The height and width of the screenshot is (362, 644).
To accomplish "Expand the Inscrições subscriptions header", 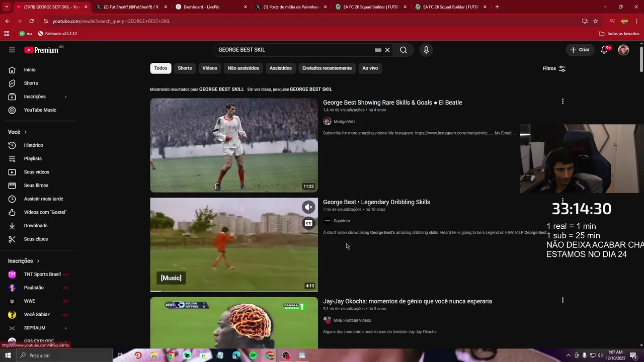I will pyautogui.click(x=24, y=261).
